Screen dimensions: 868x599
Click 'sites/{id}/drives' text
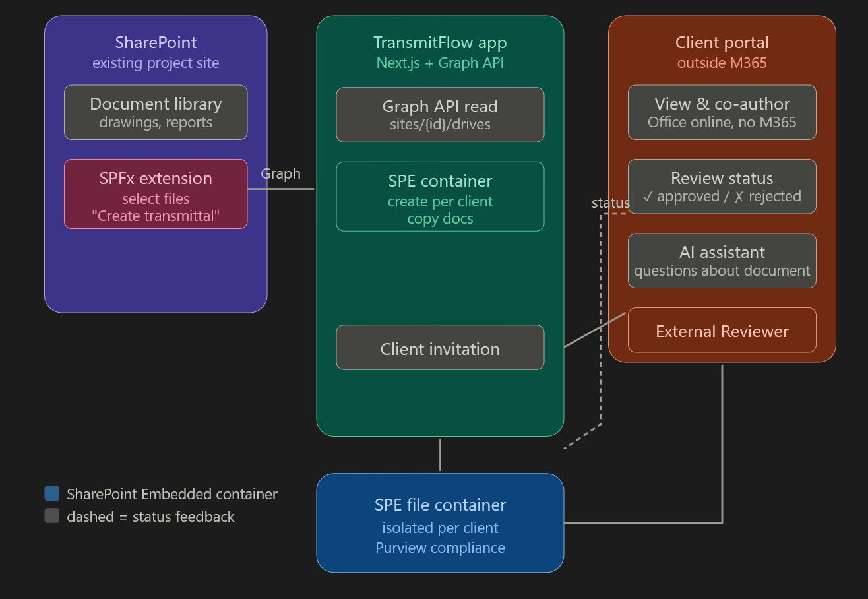tap(440, 124)
